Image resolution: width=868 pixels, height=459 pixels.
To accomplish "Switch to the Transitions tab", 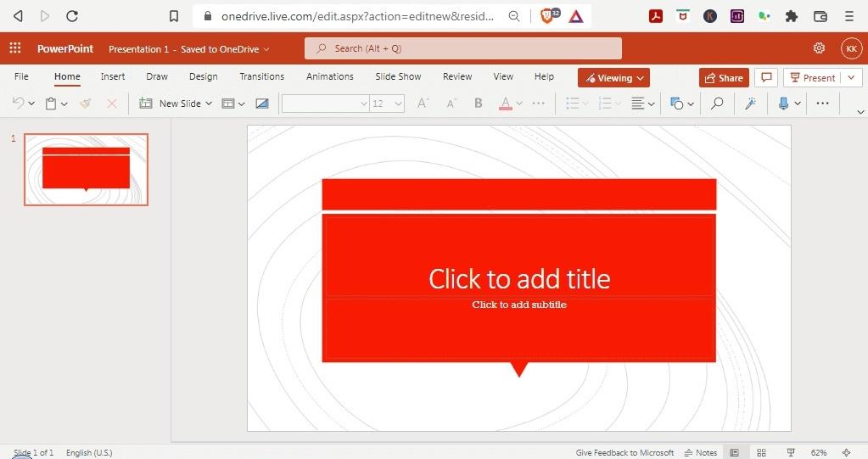I will coord(262,76).
